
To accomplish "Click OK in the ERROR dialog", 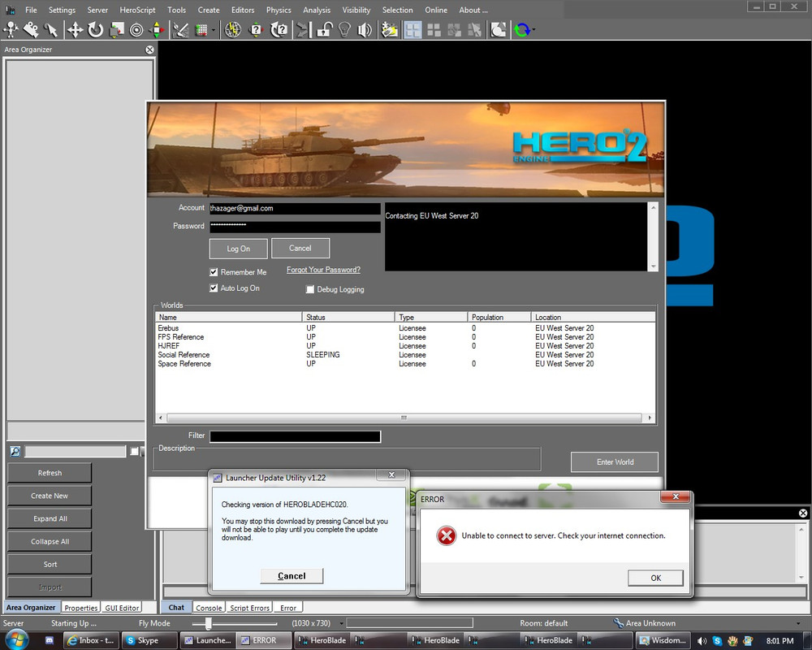I will pyautogui.click(x=655, y=578).
